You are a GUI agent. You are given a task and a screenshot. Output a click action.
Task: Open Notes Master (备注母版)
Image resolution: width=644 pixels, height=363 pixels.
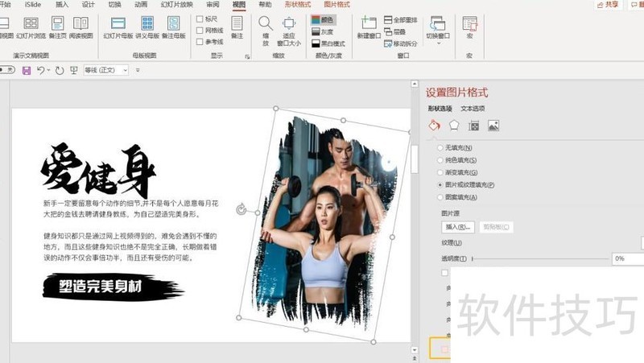(x=174, y=27)
